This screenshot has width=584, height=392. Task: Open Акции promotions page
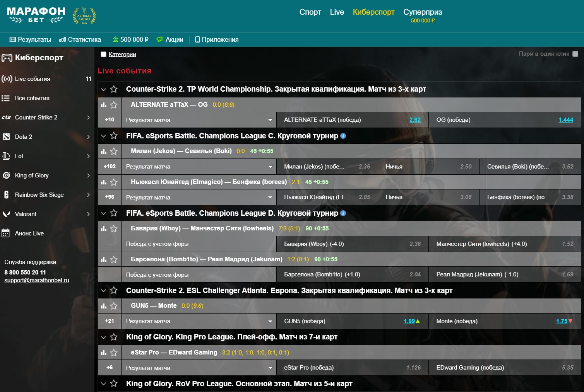(170, 39)
